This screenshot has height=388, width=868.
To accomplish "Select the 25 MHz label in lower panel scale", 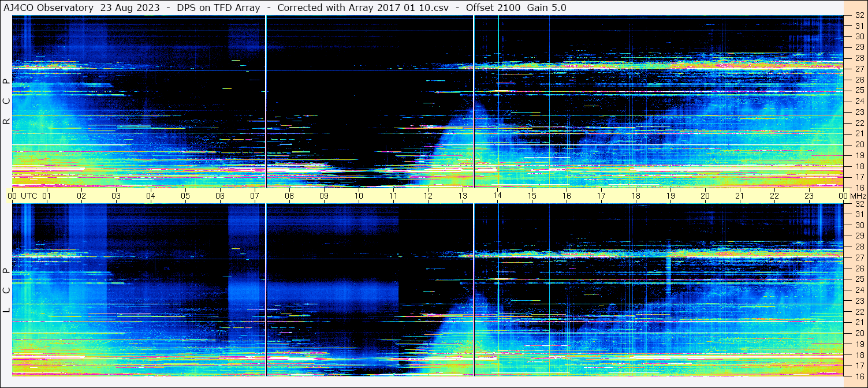I will point(859,279).
